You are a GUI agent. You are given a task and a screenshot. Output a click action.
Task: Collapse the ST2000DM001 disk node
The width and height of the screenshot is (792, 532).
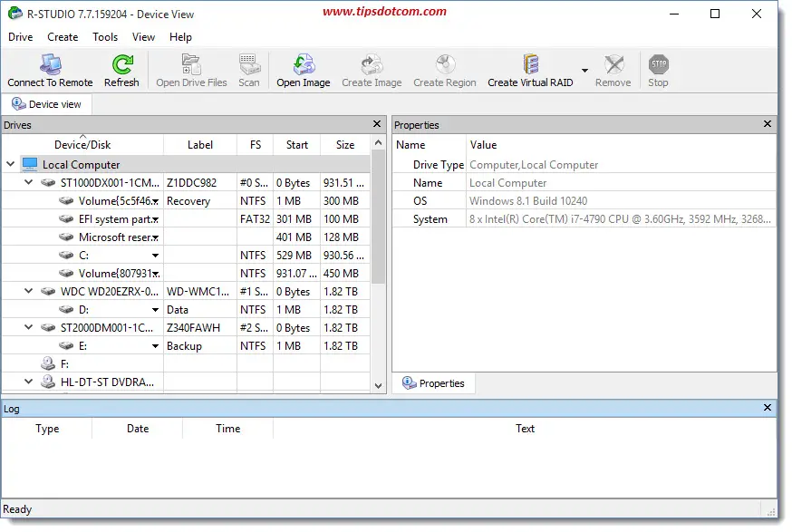point(29,328)
